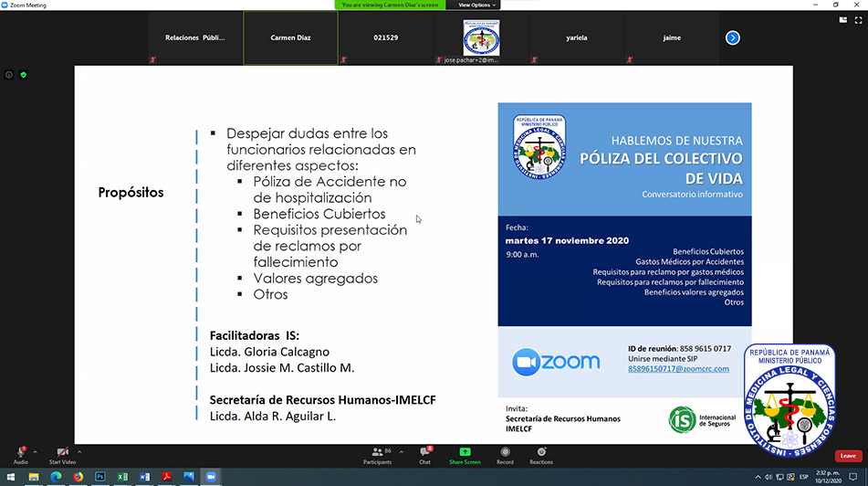Expand video options arrow beside Start Video
The image size is (868, 486).
pyautogui.click(x=79, y=451)
